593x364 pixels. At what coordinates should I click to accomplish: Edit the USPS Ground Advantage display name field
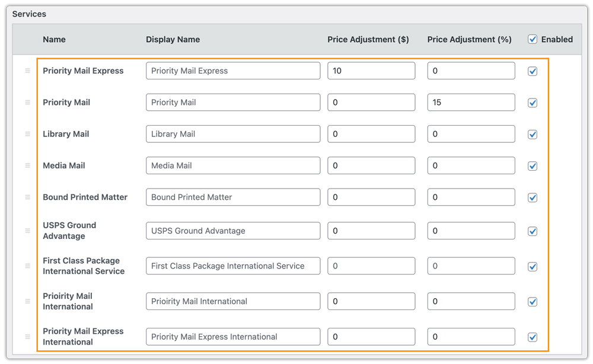point(233,231)
